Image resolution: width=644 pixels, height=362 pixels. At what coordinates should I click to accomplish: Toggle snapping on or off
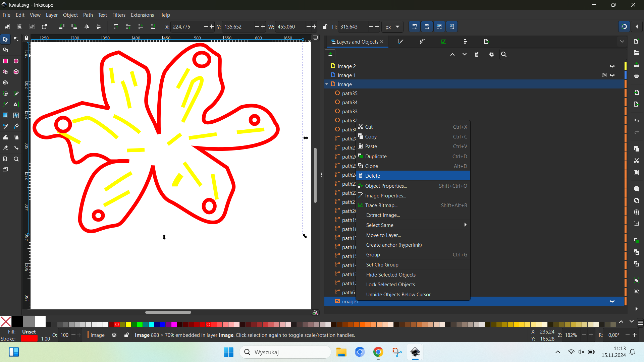tap(624, 26)
